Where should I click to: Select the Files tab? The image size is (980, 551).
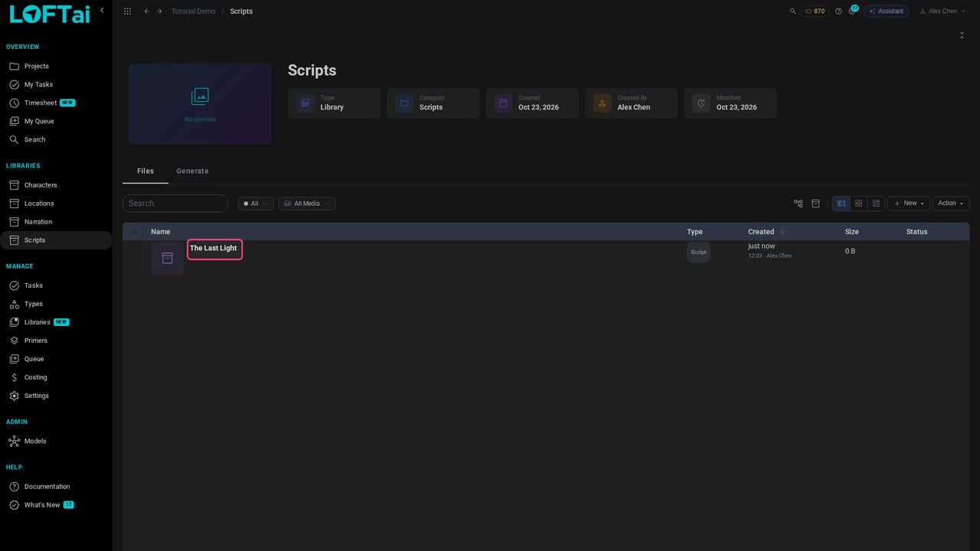click(x=145, y=171)
